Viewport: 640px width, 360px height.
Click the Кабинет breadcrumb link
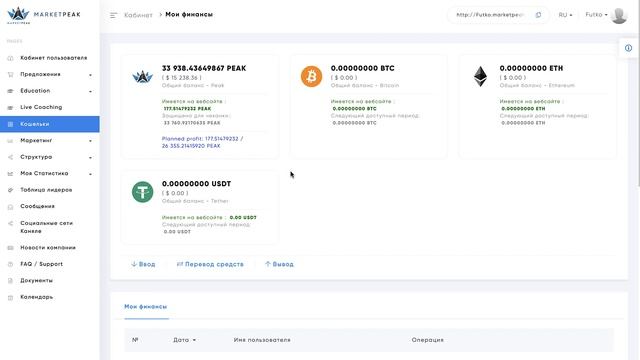coord(138,15)
